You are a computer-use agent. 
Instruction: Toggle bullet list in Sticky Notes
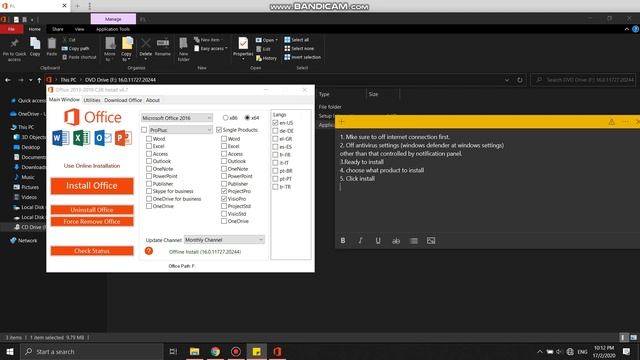413,241
